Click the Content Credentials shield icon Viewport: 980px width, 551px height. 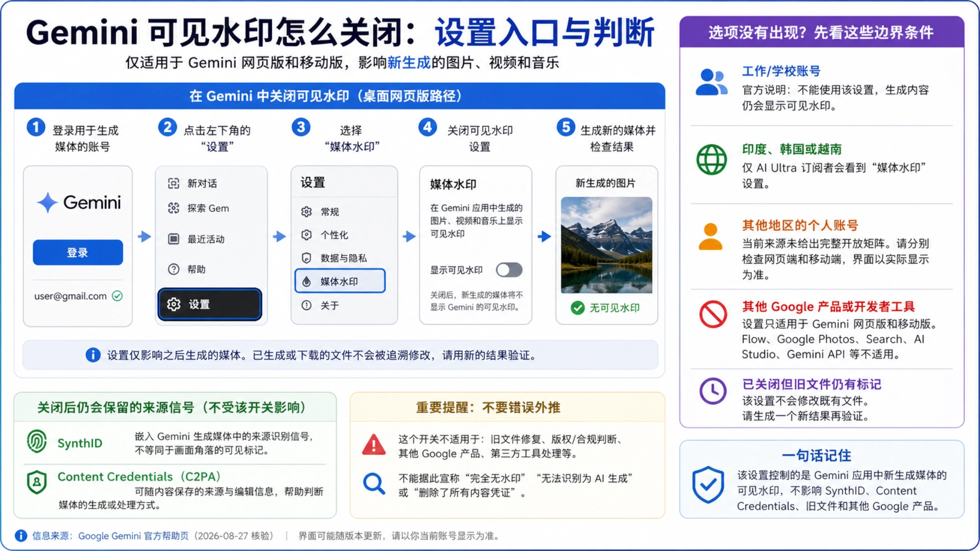[x=37, y=482]
